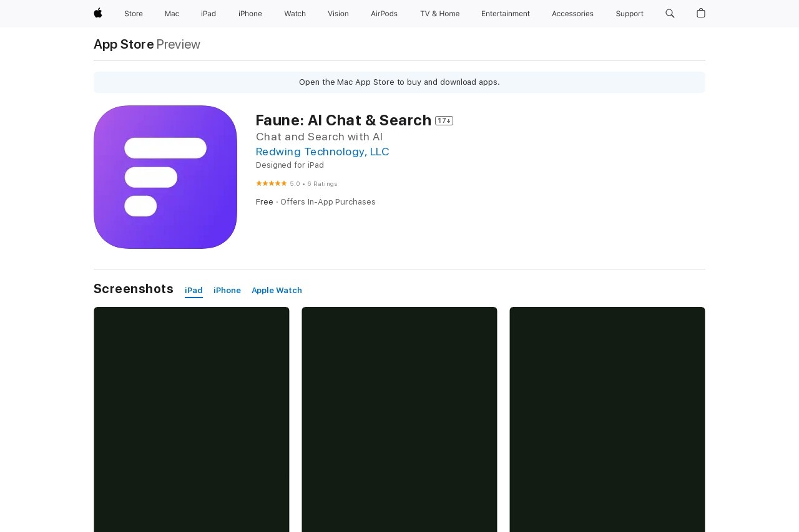
Task: Open the Entertainment menu item
Action: tap(506, 14)
